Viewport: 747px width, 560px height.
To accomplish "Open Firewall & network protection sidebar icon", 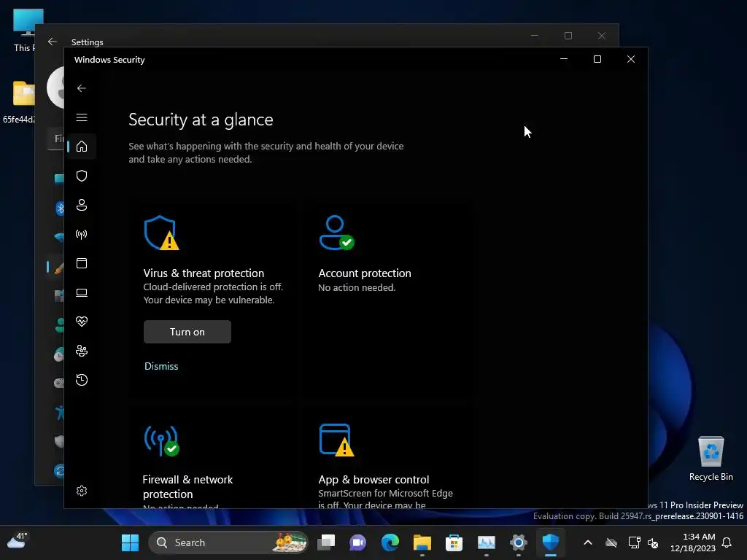I will click(x=82, y=234).
